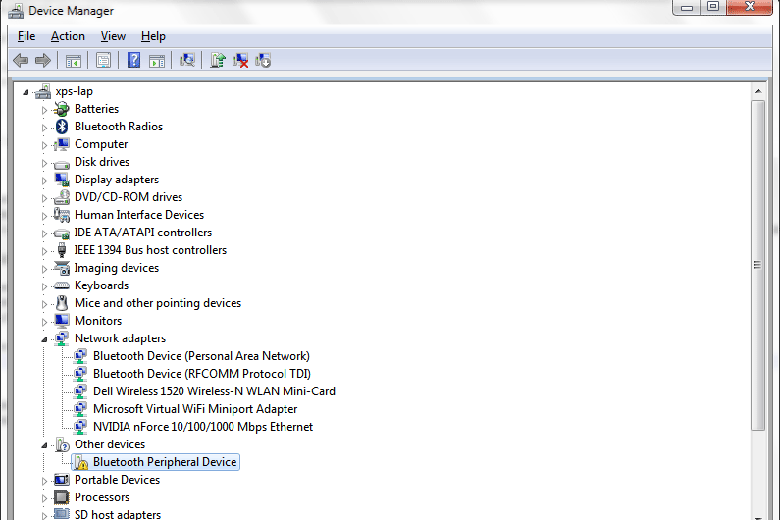
Task: Open the File menu
Action: [26, 36]
